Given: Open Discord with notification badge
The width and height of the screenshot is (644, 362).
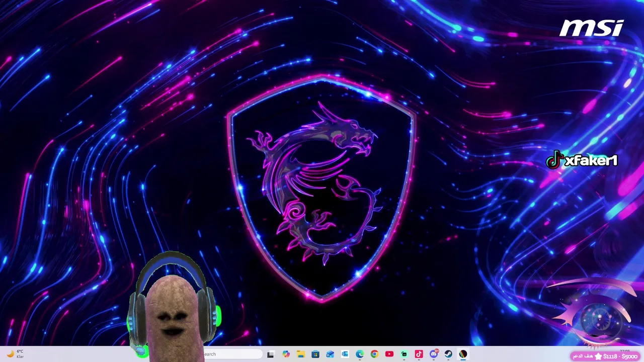Looking at the screenshot, I should 434,354.
